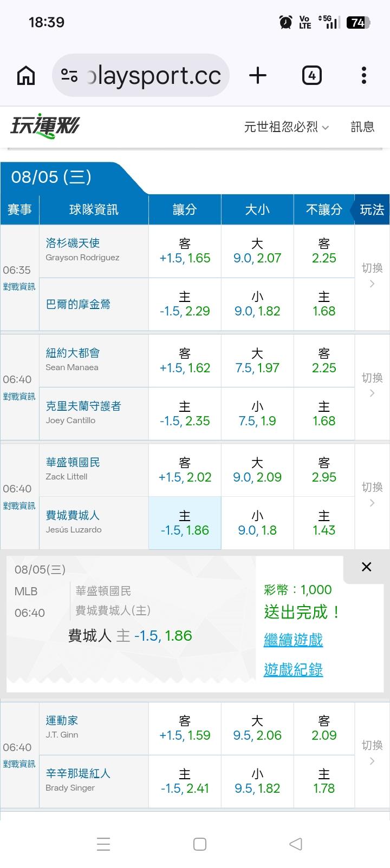The image size is (390, 868).
Task: Open the 訊息 menu item
Action: [x=362, y=127]
